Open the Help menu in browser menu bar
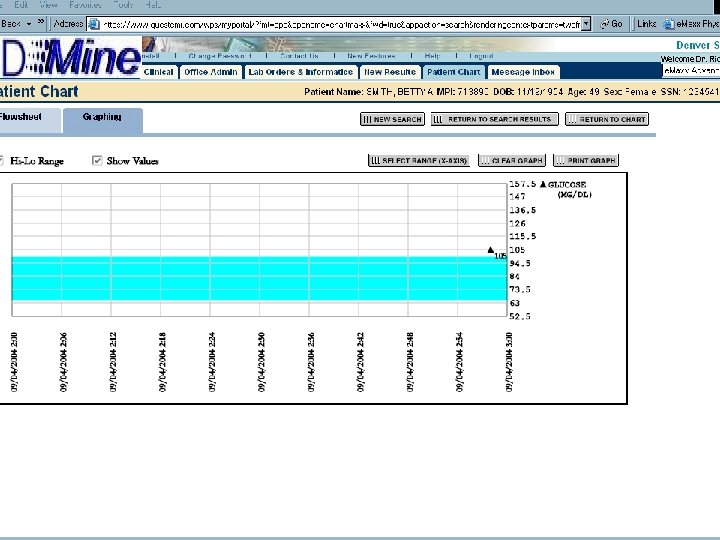Image resolution: width=720 pixels, height=540 pixels. [153, 5]
